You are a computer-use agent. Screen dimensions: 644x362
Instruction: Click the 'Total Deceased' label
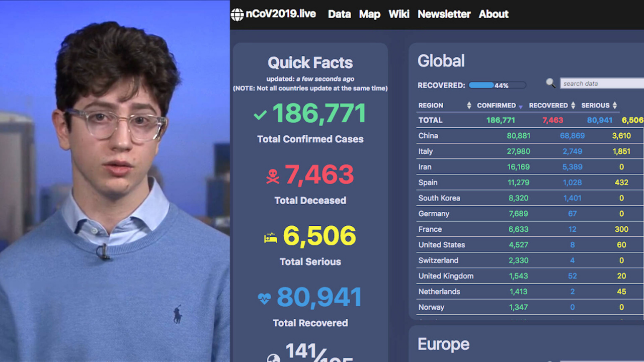pyautogui.click(x=310, y=201)
